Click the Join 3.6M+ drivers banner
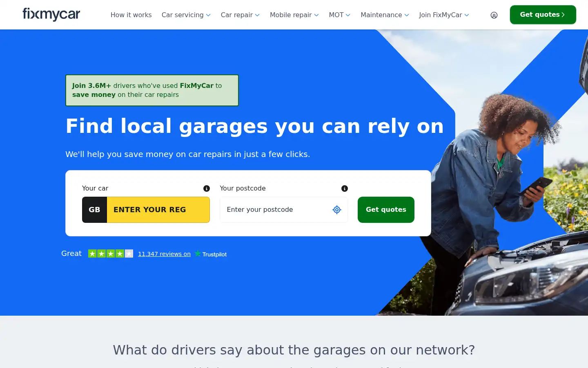Viewport: 588px width, 368px height. [x=152, y=90]
